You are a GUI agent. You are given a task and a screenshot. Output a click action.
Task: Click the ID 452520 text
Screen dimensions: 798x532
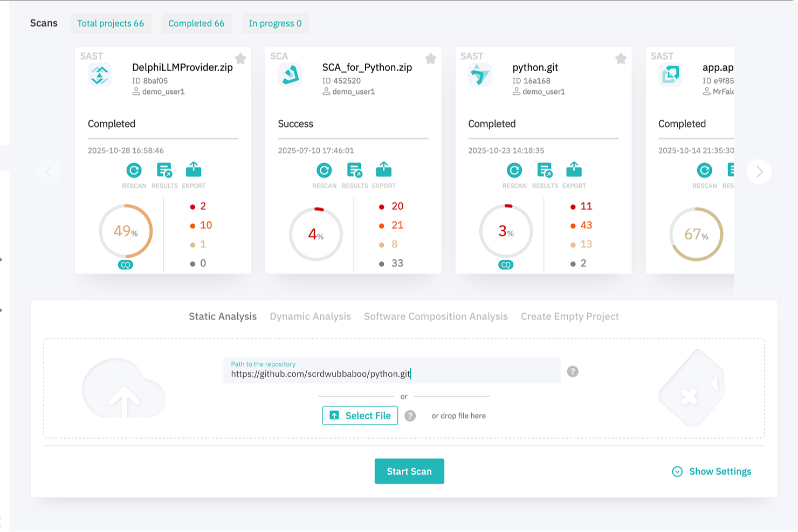pos(341,81)
